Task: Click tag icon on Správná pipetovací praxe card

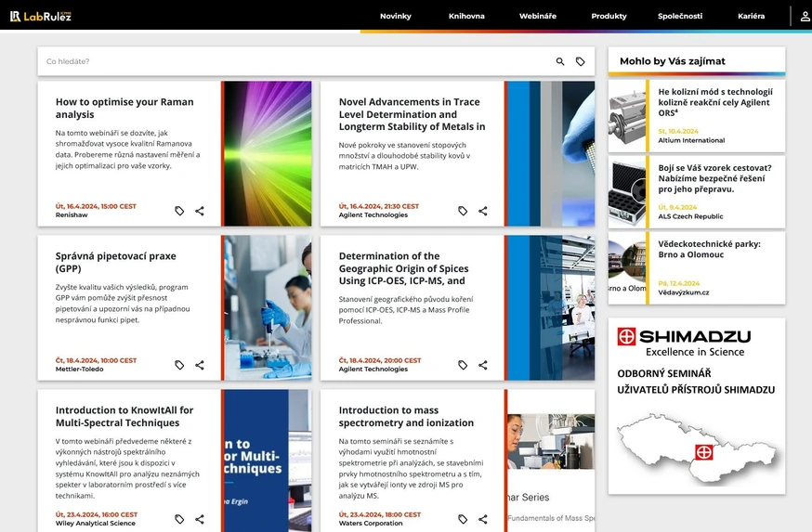Action: point(179,365)
